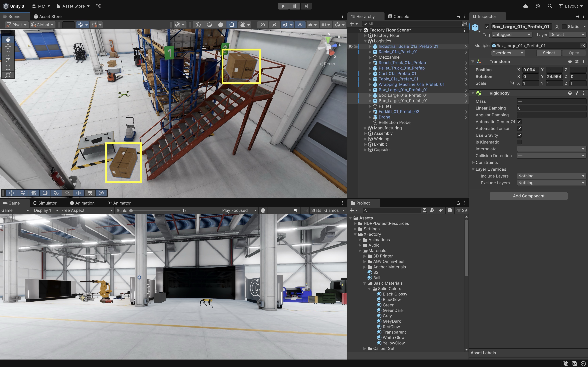Enable the Is Kinematic checkbox

pyautogui.click(x=519, y=142)
